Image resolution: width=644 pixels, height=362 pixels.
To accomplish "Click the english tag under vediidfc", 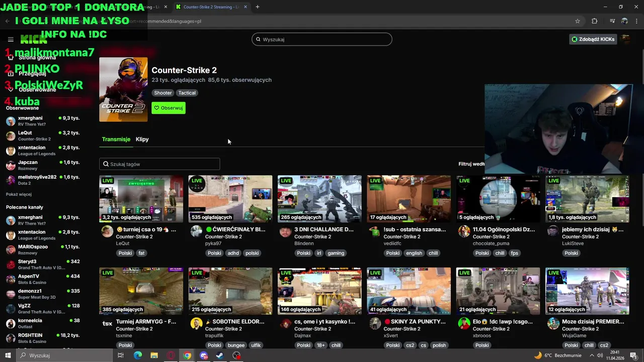I will (x=414, y=253).
